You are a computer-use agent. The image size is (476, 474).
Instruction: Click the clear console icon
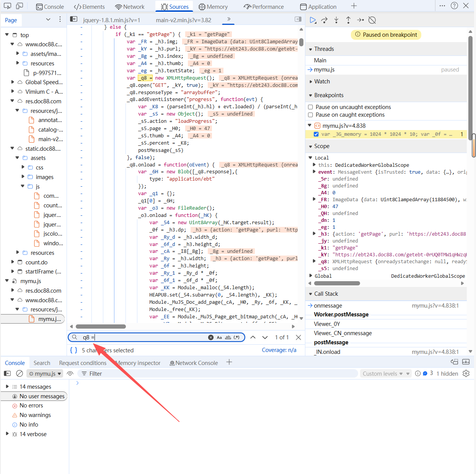pyautogui.click(x=20, y=374)
